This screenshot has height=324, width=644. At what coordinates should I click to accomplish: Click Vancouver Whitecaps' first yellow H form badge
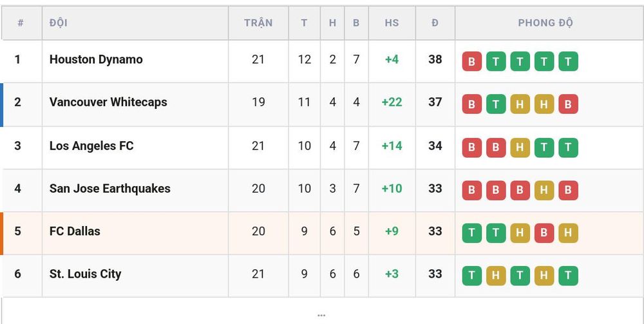(520, 104)
